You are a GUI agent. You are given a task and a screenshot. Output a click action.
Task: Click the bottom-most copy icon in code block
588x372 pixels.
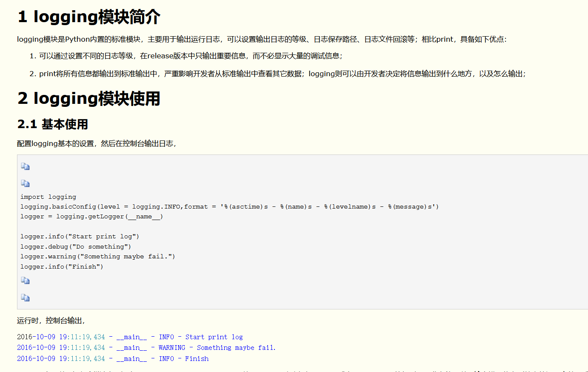tap(25, 298)
